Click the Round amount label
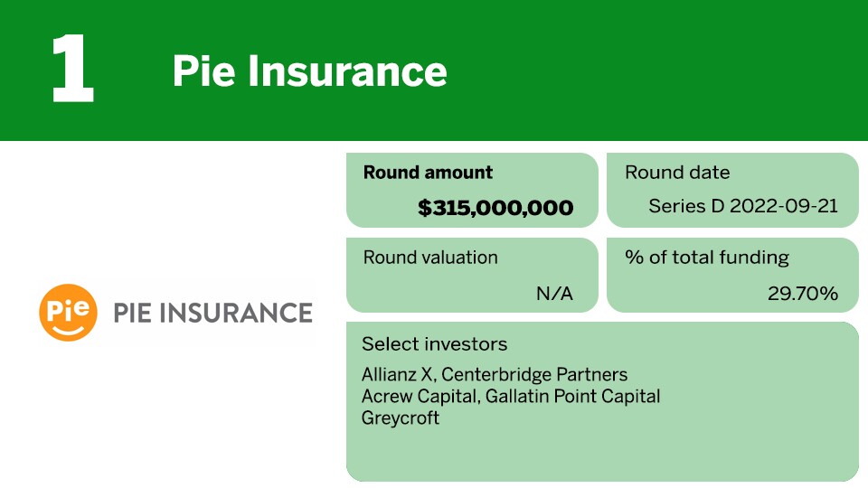The height and width of the screenshot is (488, 868). pos(428,173)
